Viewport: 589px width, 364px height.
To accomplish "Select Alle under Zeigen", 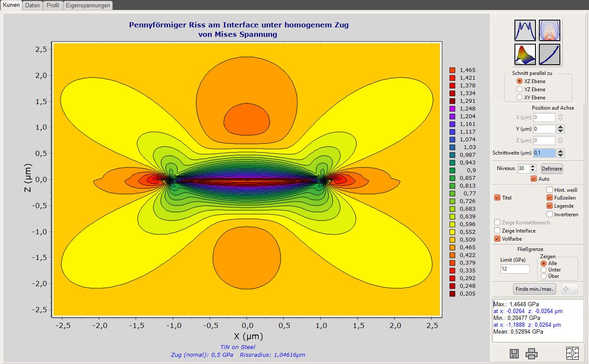I will [x=544, y=263].
